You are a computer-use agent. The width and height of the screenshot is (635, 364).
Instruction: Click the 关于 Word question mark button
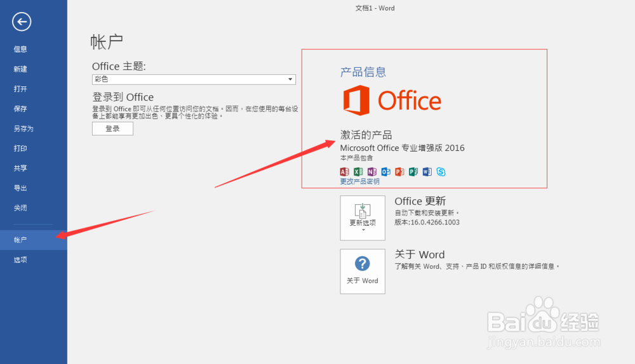coord(363,271)
